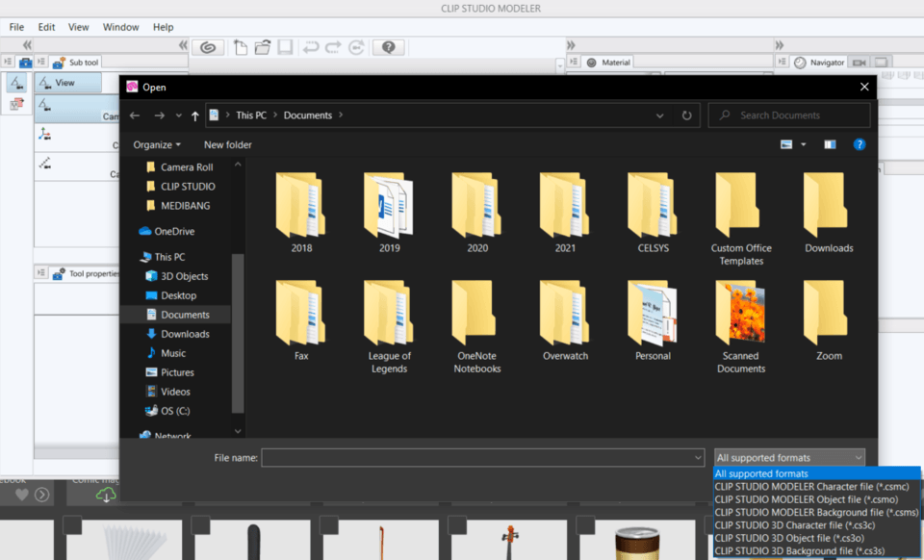
Task: Click the cloud download icon at bottom left
Action: pos(106,496)
